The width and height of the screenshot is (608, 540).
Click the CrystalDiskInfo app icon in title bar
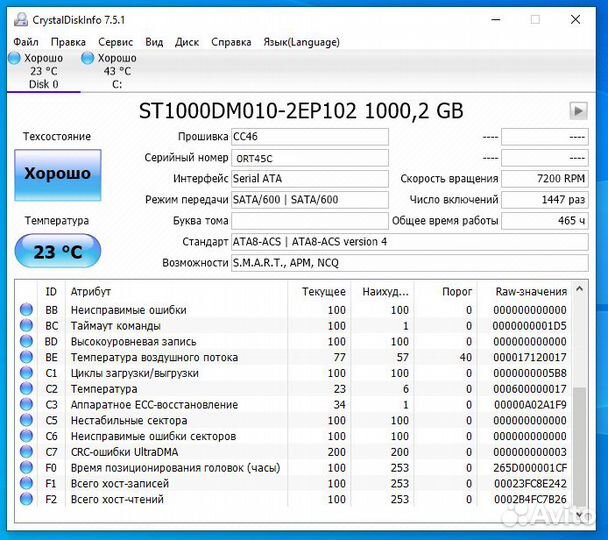click(21, 19)
